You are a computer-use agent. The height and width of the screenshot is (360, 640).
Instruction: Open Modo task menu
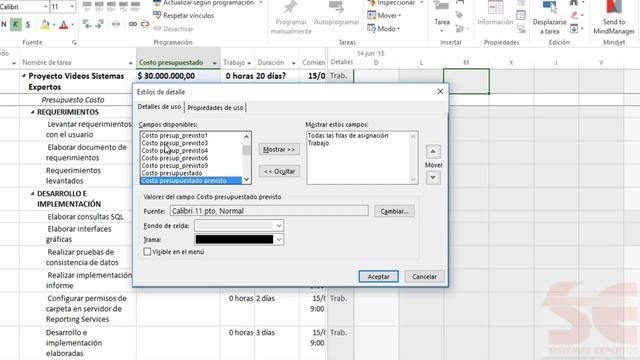tap(384, 29)
